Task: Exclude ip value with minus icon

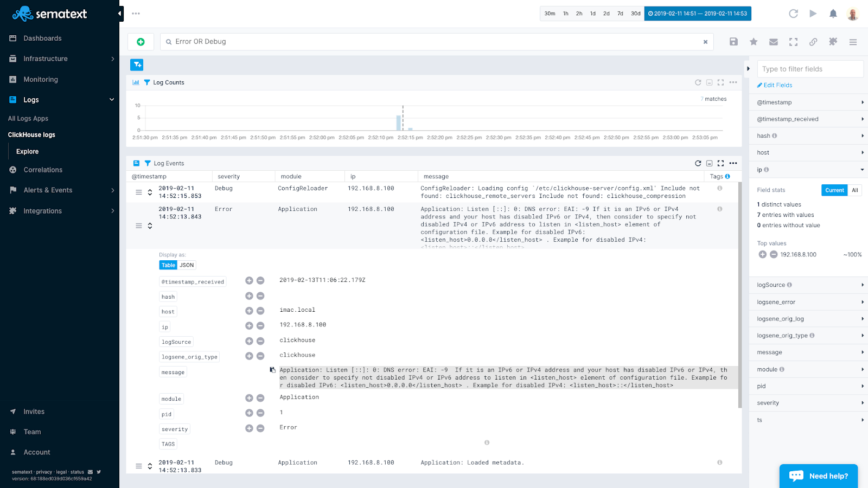Action: [260, 326]
